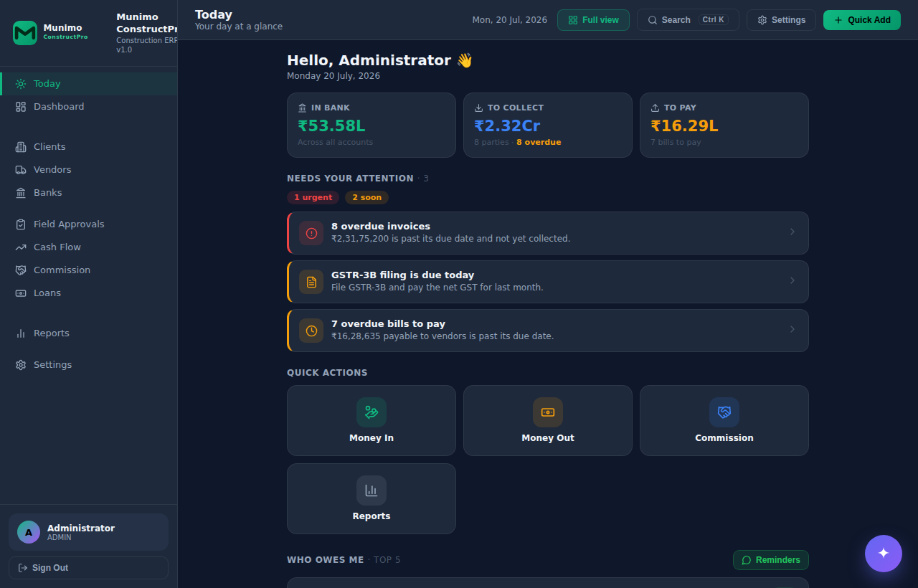918x588 pixels.
Task: Click the red alert icon for overdue invoices
Action: pyautogui.click(x=311, y=233)
